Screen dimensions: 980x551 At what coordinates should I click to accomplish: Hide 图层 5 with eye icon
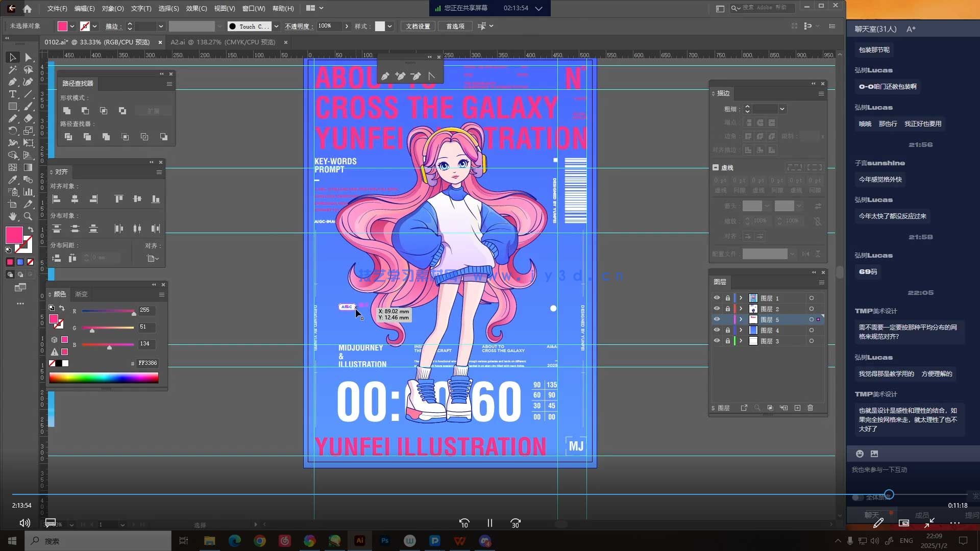[x=717, y=319]
